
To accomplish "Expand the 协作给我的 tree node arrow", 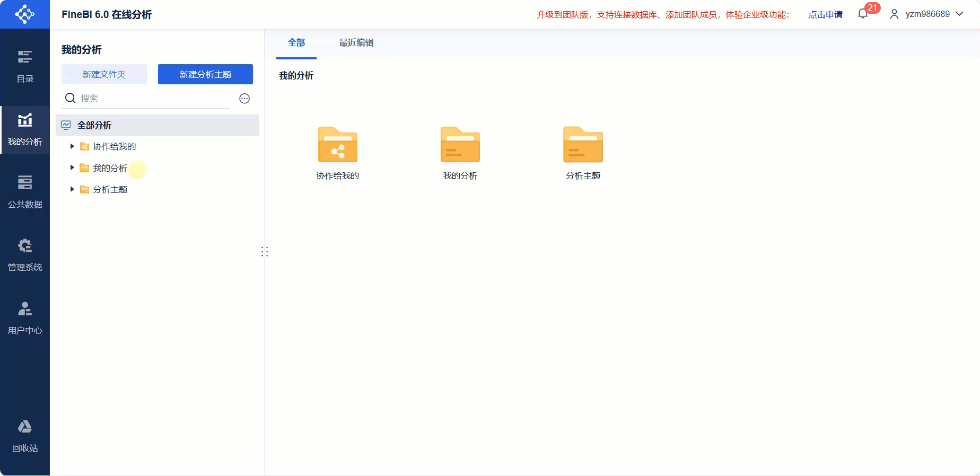I will click(x=72, y=146).
